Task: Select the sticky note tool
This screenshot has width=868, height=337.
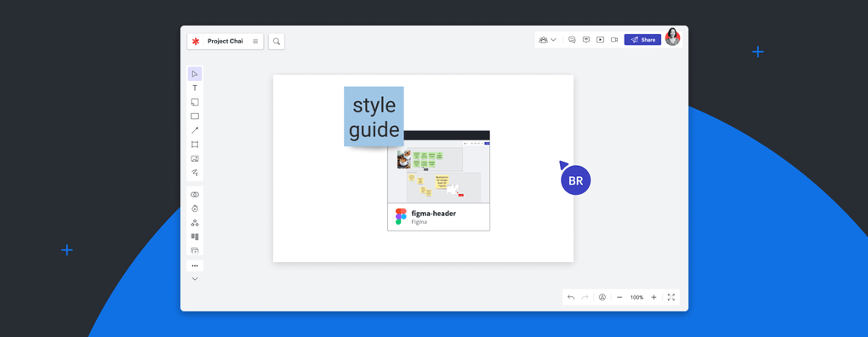Action: 195,102
